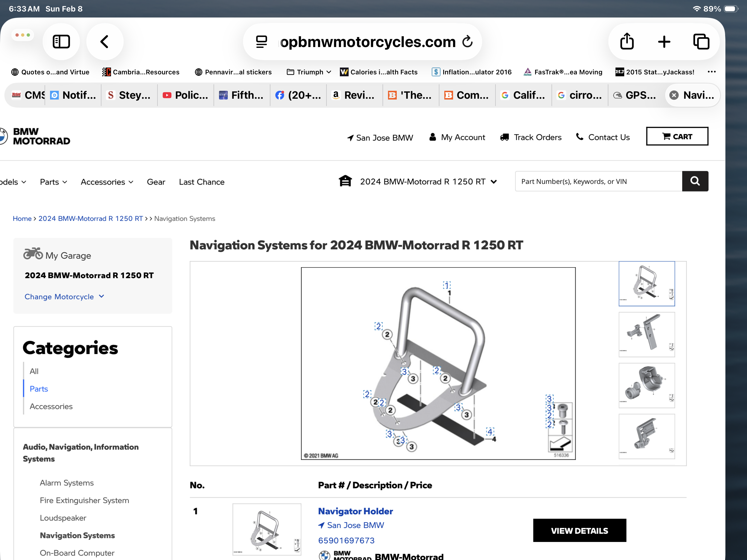Click the Home breadcrumb link
747x560 pixels.
pos(22,218)
